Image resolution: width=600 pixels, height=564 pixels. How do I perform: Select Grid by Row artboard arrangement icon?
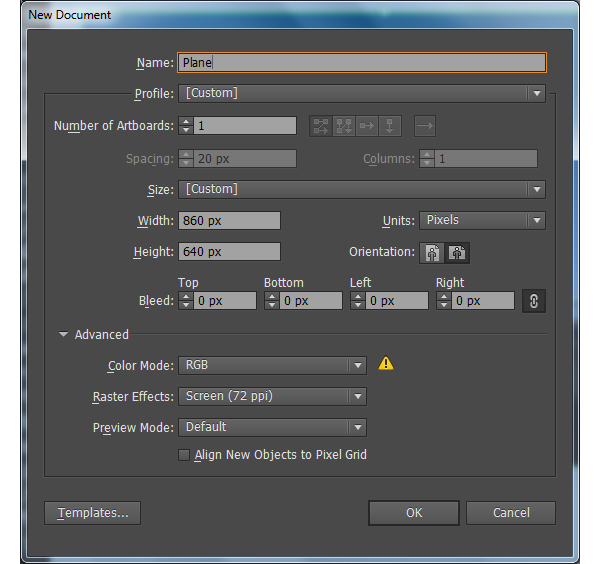tap(321, 126)
